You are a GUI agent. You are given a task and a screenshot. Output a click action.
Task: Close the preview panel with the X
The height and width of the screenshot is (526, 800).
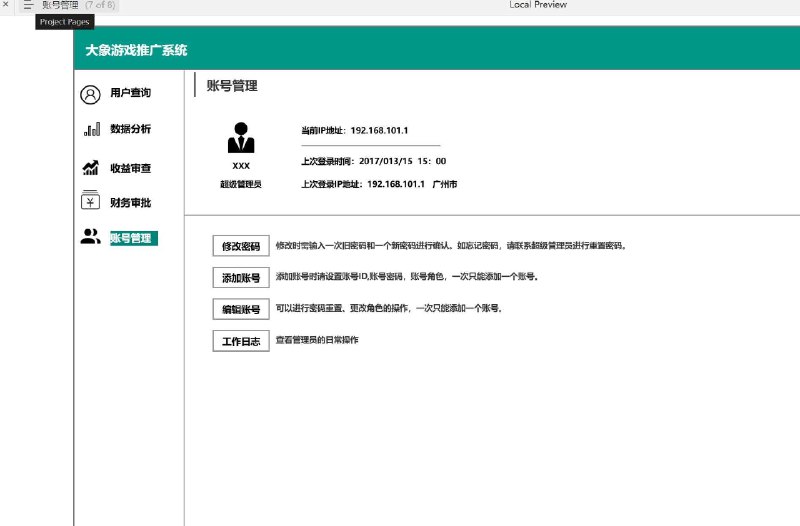click(6, 5)
